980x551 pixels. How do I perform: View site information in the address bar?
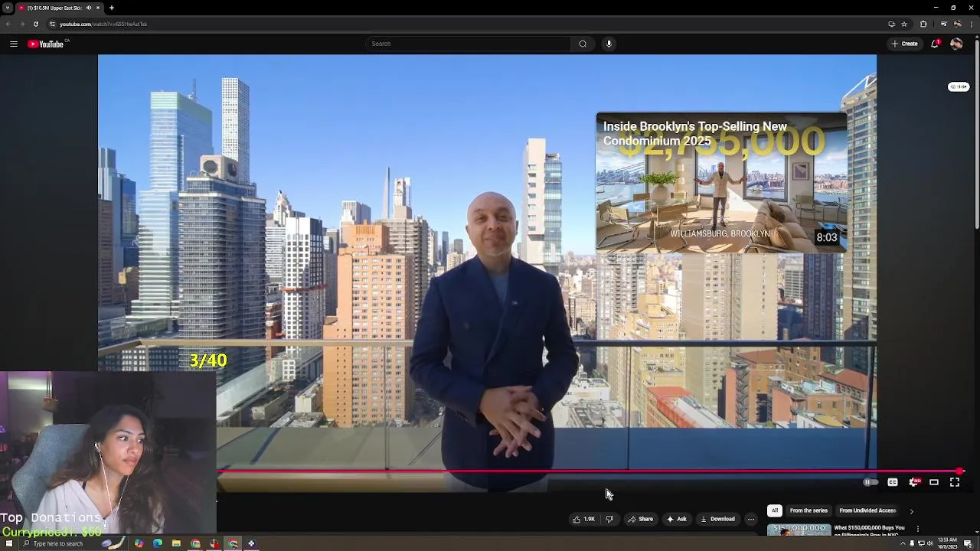[52, 24]
